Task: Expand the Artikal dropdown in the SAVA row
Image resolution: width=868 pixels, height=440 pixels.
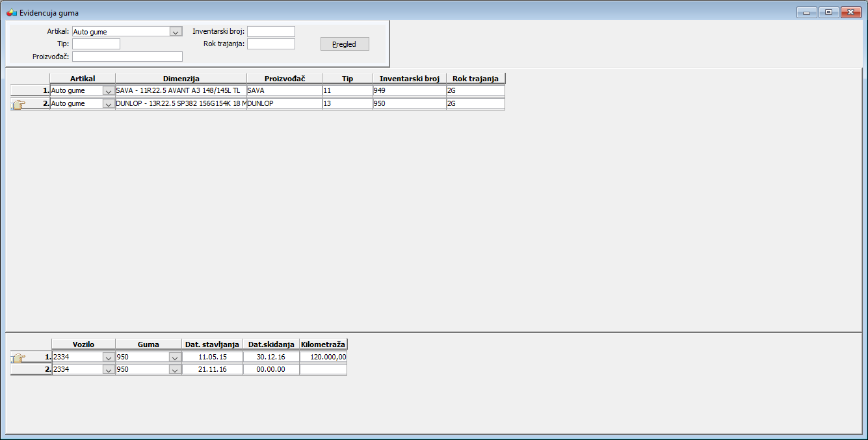Action: tap(109, 91)
